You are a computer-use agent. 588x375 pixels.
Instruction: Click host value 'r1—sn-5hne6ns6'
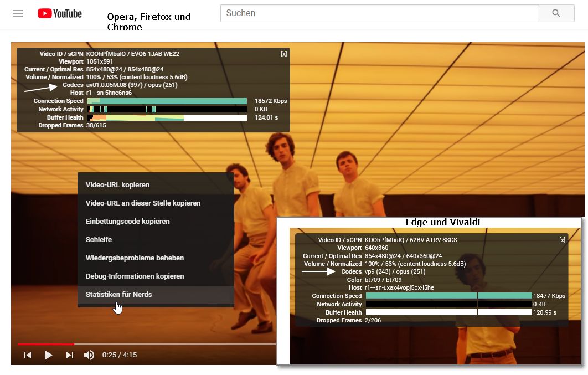pyautogui.click(x=109, y=93)
